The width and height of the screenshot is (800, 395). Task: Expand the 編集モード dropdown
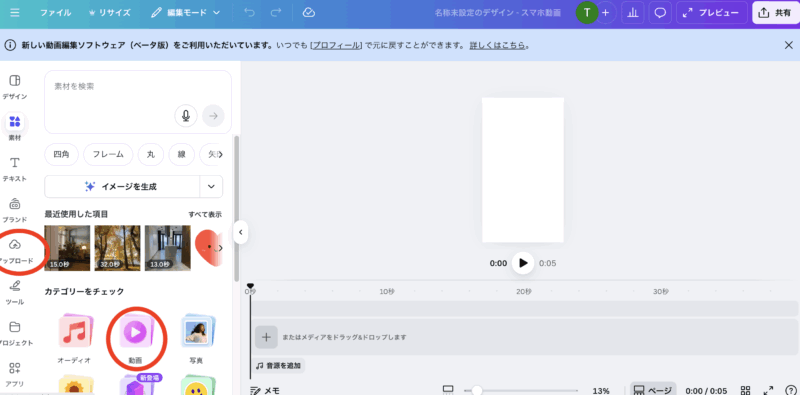point(186,13)
